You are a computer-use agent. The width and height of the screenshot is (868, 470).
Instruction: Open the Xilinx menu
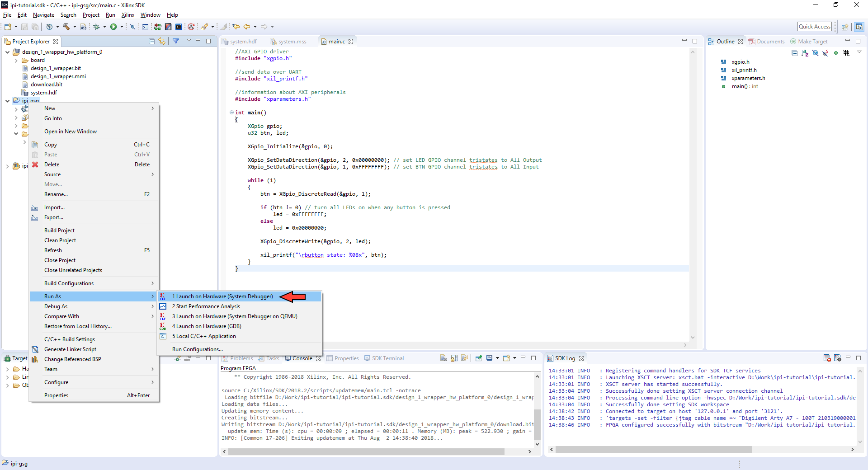tap(128, 15)
